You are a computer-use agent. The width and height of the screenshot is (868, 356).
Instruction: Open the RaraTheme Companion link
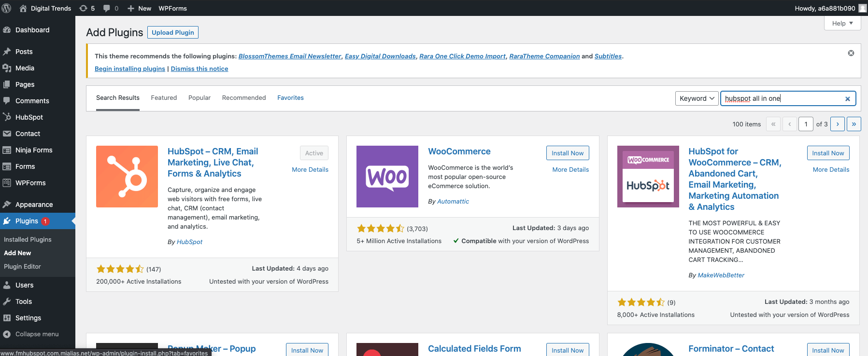(x=544, y=56)
